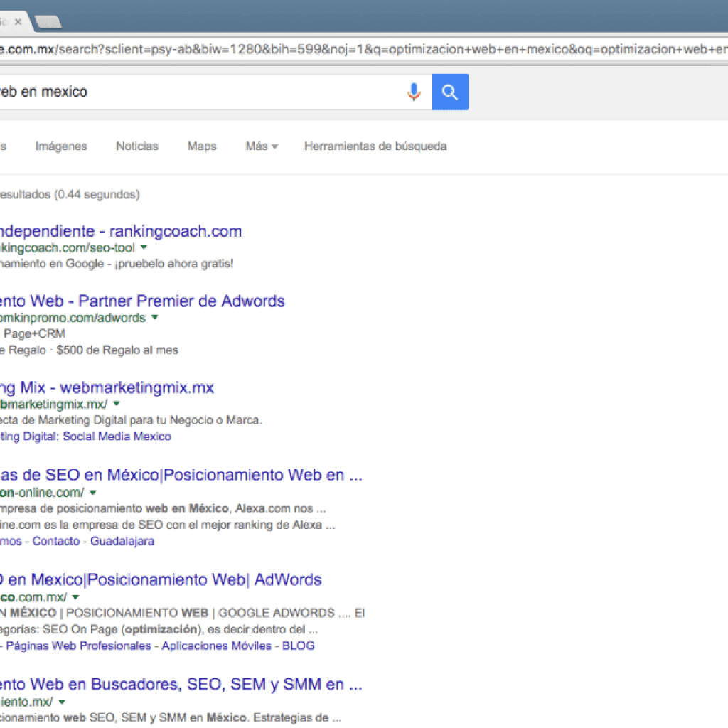Expand arrow next to omkinpromo.com/adwords URL

pyautogui.click(x=155, y=317)
